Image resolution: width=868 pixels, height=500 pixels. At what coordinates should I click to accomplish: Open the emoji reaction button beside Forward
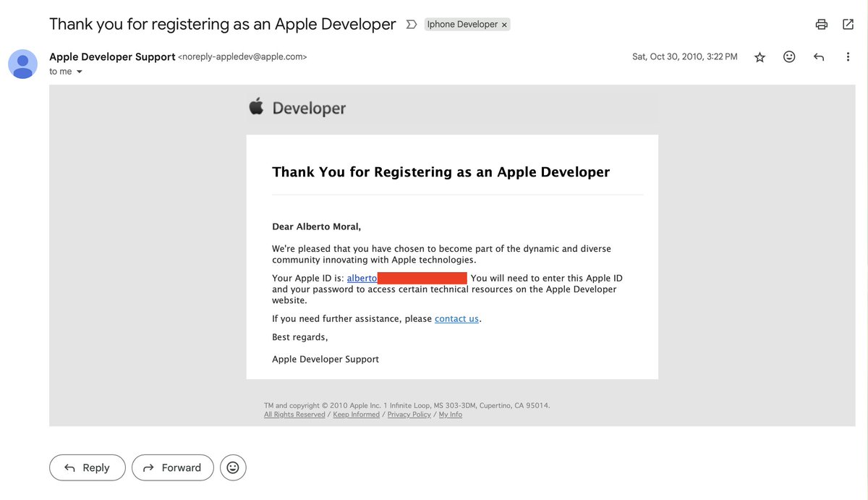point(233,467)
